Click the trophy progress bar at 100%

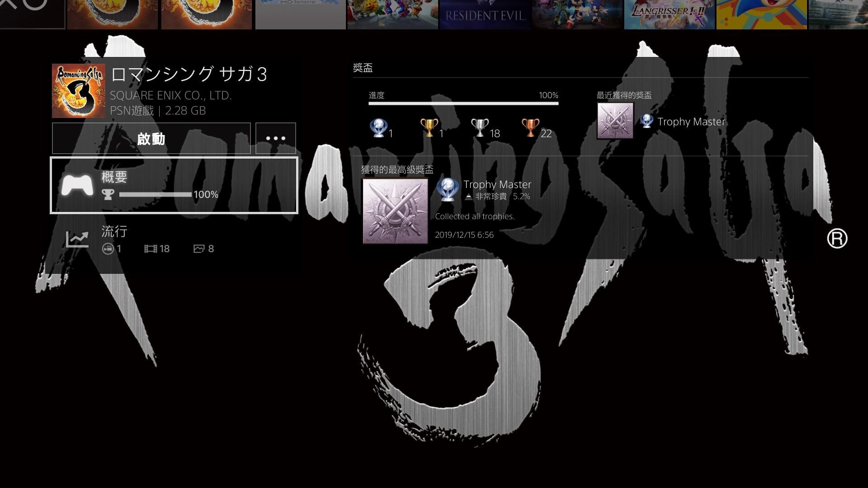tap(463, 103)
